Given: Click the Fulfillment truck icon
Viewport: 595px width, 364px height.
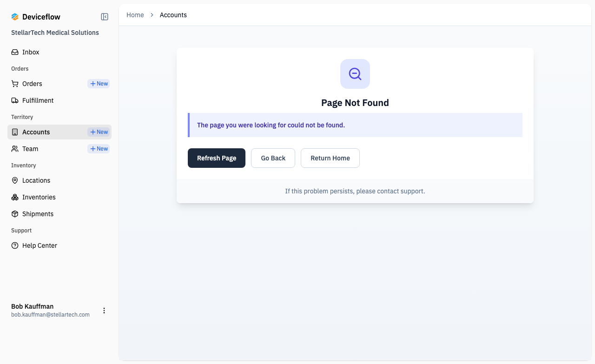Looking at the screenshot, I should tap(15, 100).
